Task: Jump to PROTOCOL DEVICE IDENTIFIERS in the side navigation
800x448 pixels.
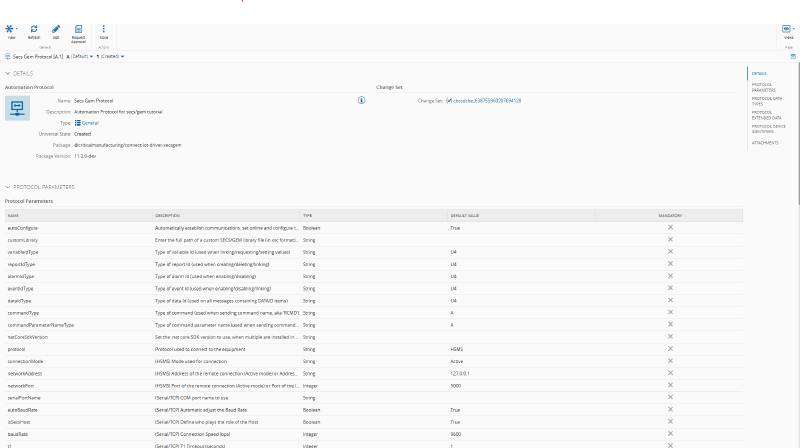Action: [768, 129]
